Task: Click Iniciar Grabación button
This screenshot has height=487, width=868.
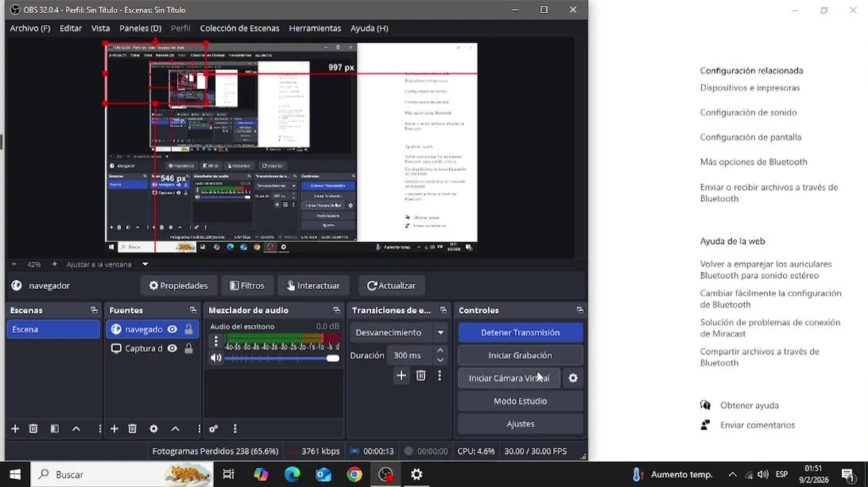Action: (x=520, y=355)
